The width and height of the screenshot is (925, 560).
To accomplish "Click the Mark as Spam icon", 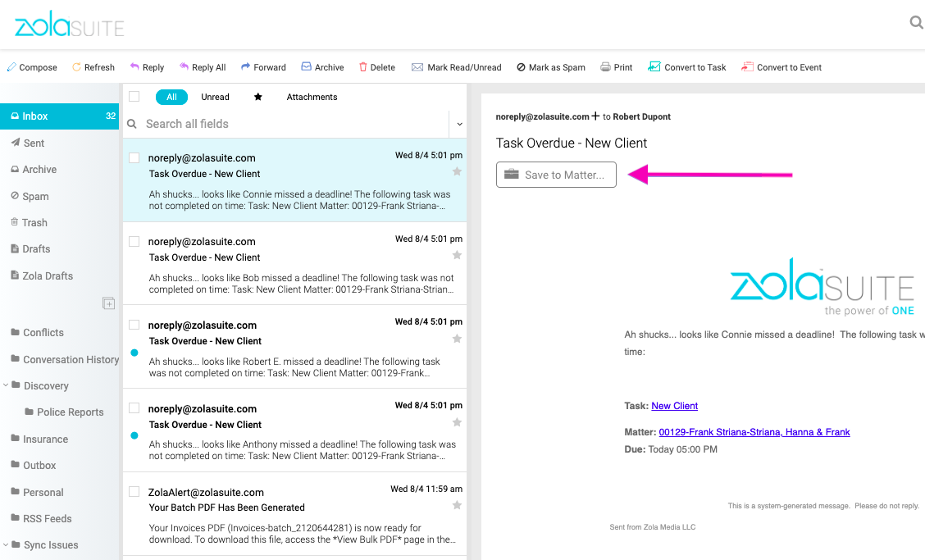I will click(521, 67).
